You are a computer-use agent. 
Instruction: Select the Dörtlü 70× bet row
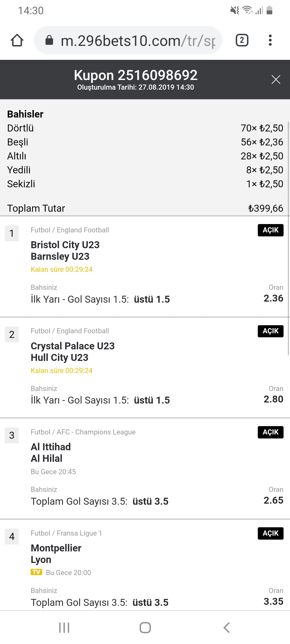(145, 128)
